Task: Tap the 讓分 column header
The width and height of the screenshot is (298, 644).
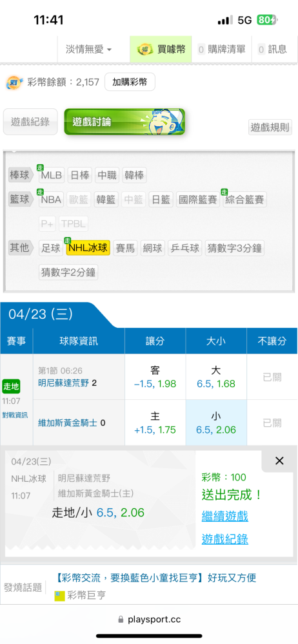Action: [x=155, y=341]
